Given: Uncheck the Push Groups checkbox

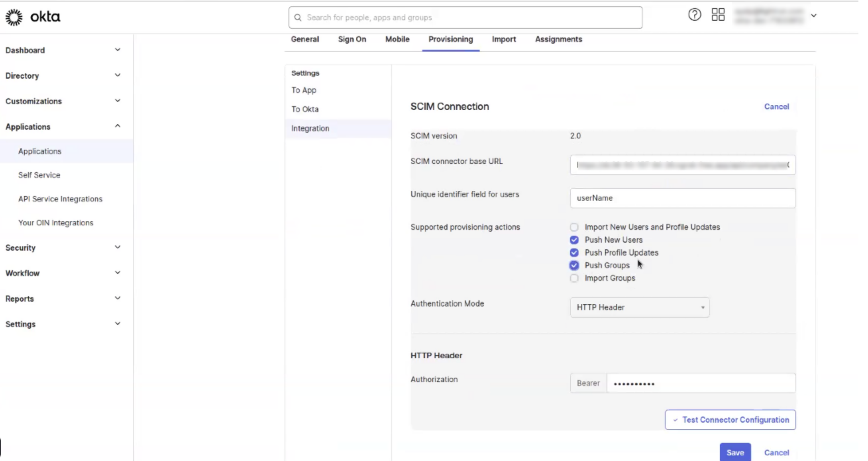Looking at the screenshot, I should tap(574, 266).
